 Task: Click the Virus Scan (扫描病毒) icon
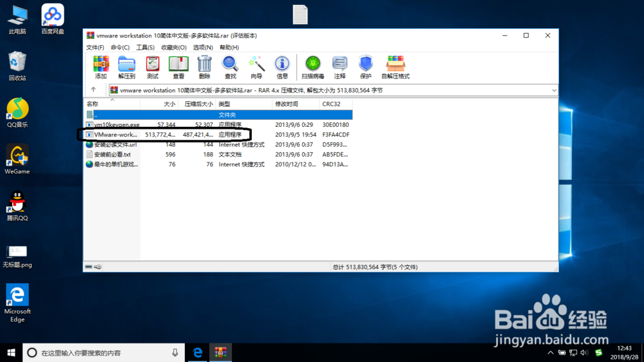pos(312,68)
